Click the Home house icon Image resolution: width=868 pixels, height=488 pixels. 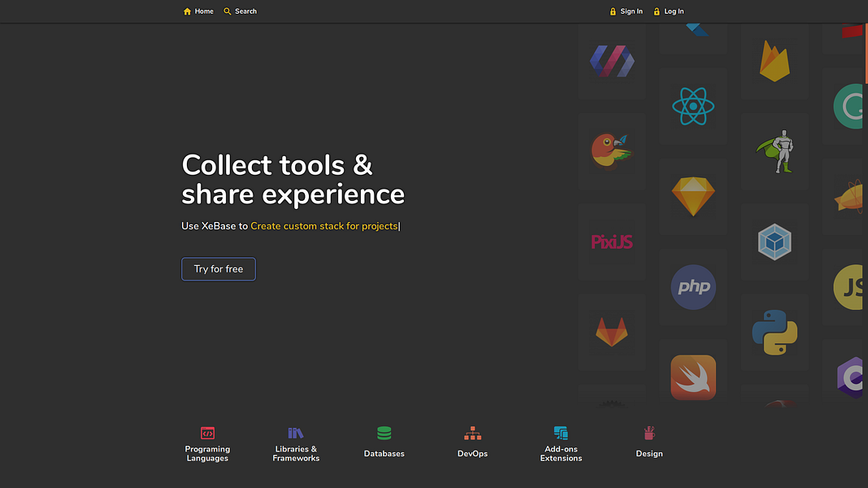[x=187, y=11]
